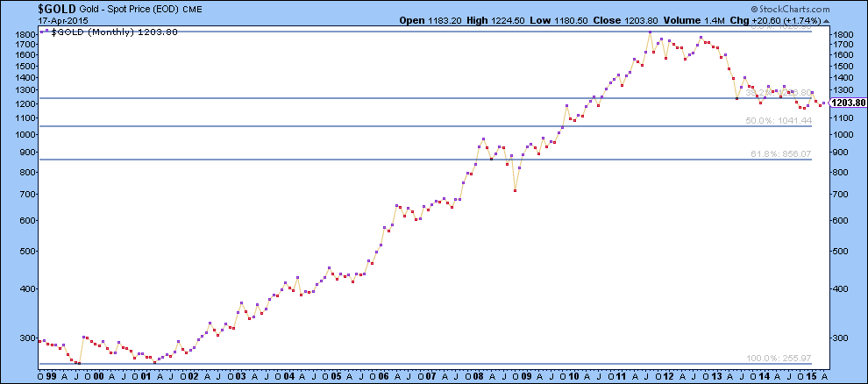Viewport: 868px width, 384px height.
Task: Click the late-2008 low data point near 700
Action: pyautogui.click(x=516, y=190)
